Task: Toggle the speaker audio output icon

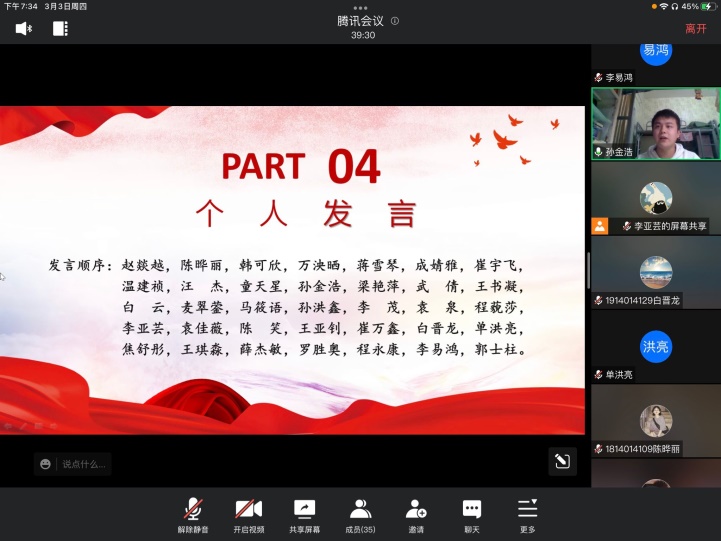Action: coord(24,28)
